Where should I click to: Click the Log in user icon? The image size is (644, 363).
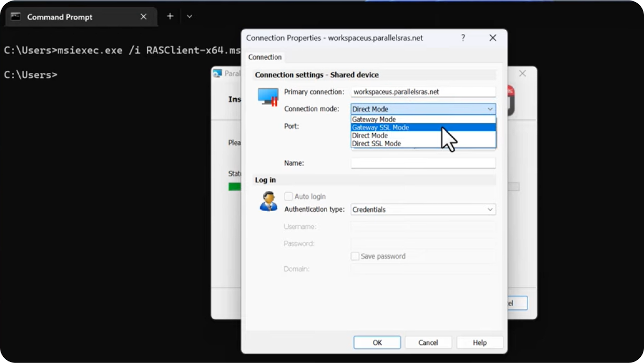point(268,201)
